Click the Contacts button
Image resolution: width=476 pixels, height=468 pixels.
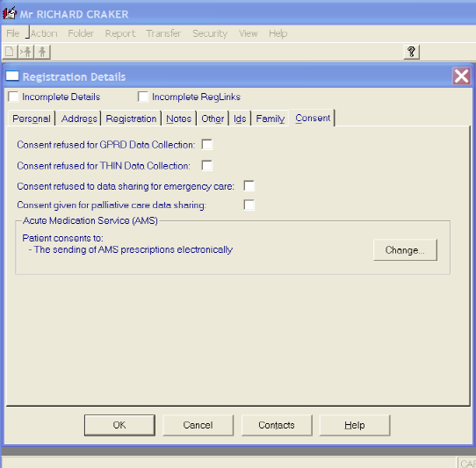(x=277, y=425)
